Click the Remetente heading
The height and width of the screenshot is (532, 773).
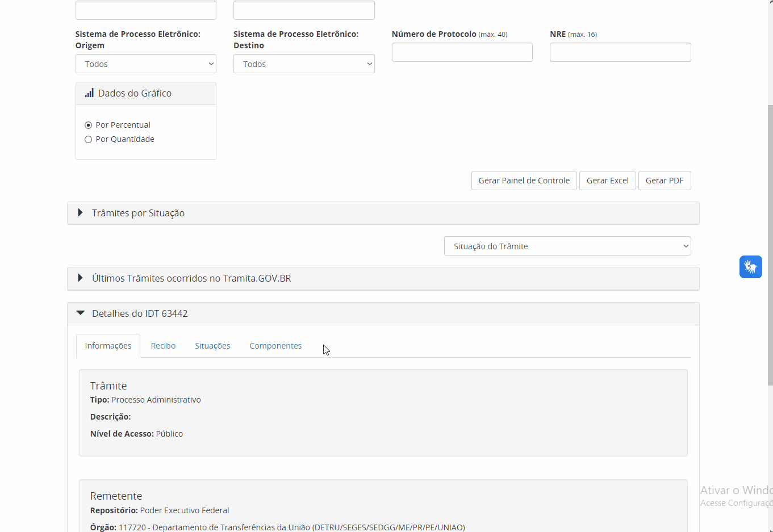point(116,496)
